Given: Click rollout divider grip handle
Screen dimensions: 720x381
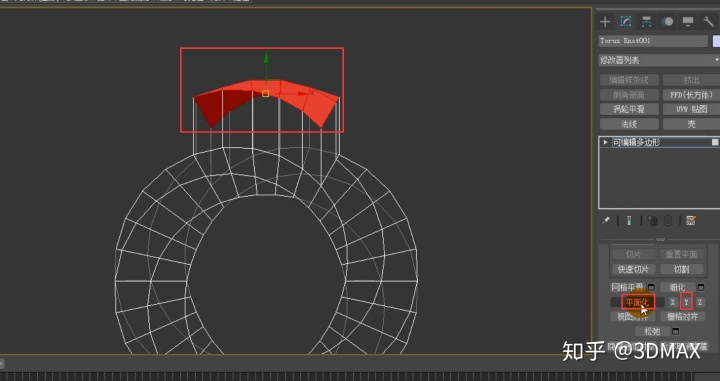Looking at the screenshot, I should click(660, 240).
